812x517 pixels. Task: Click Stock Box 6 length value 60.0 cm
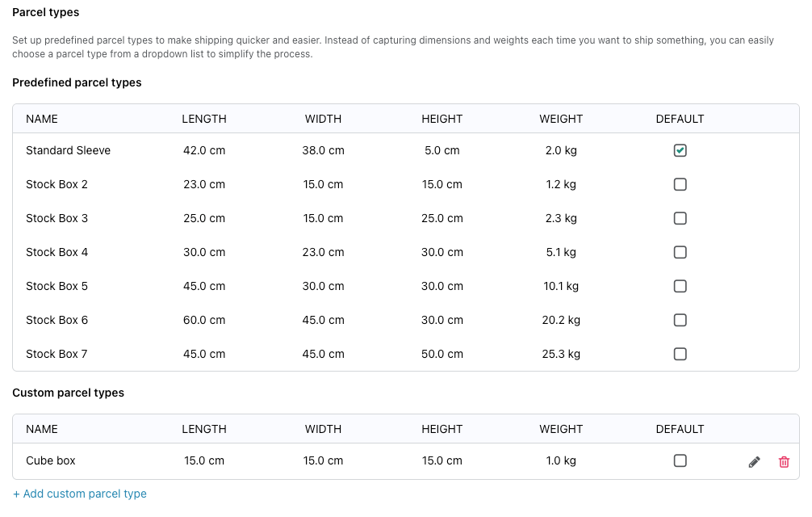point(204,320)
